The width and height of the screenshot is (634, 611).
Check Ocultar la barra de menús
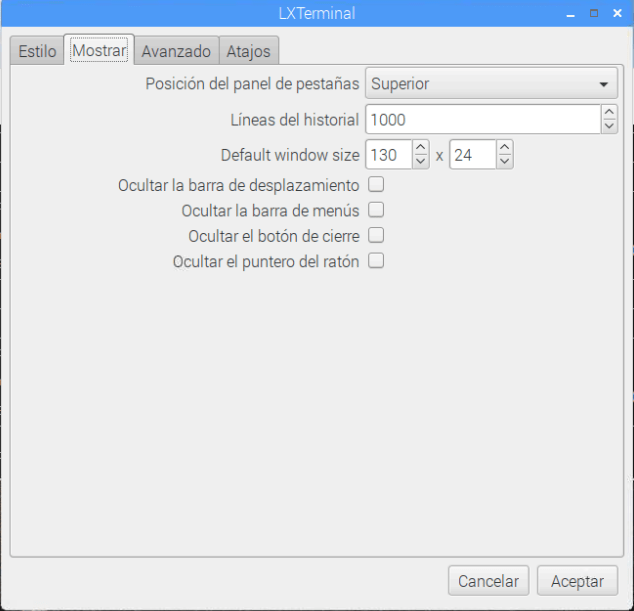[x=376, y=210]
